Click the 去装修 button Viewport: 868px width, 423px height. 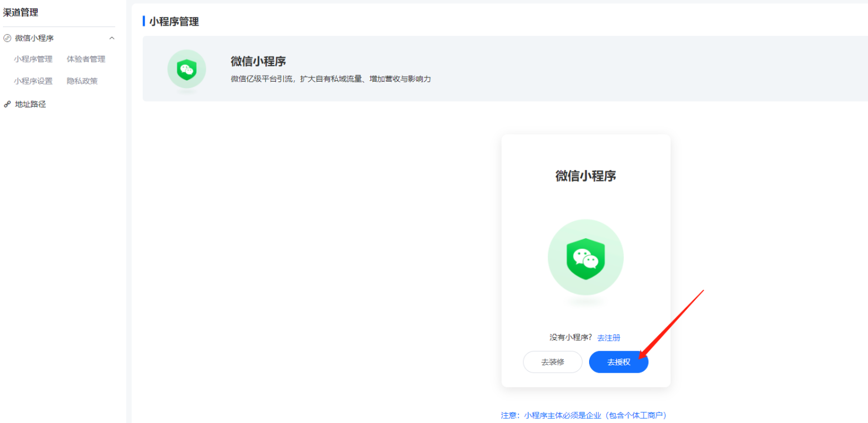553,362
